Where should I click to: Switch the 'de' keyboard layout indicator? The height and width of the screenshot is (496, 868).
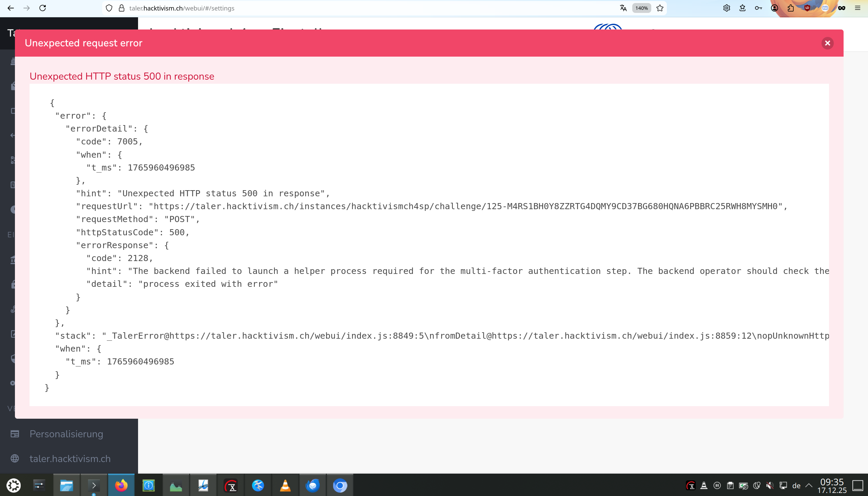pyautogui.click(x=796, y=485)
